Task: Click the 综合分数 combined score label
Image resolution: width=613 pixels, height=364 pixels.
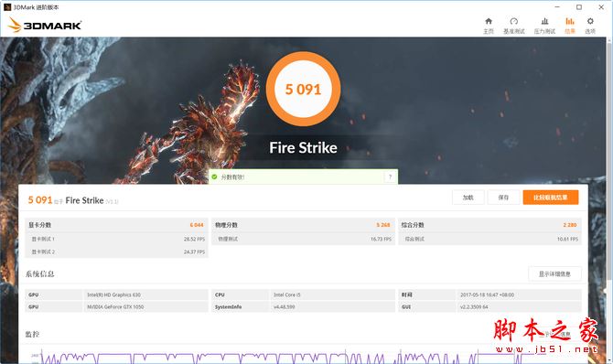Action: tap(413, 225)
